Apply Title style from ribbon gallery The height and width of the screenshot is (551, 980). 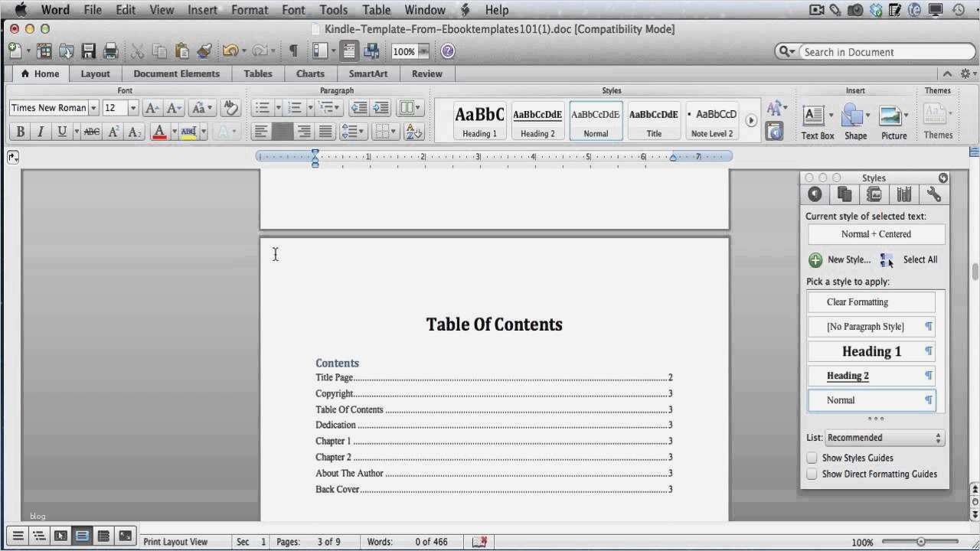[654, 121]
